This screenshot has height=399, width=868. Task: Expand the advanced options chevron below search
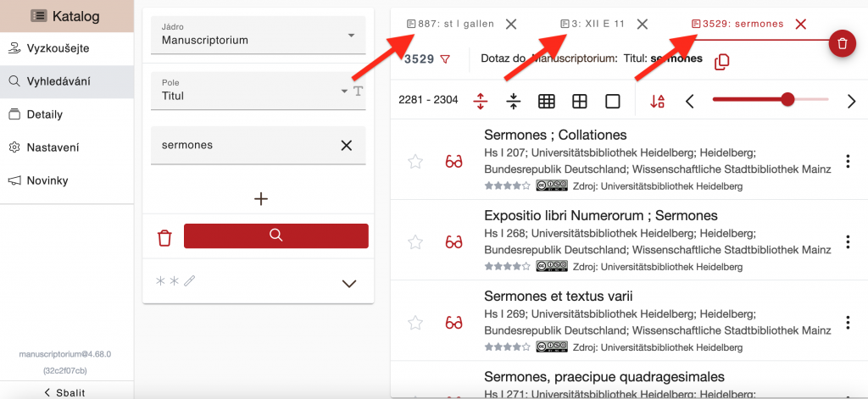click(348, 284)
